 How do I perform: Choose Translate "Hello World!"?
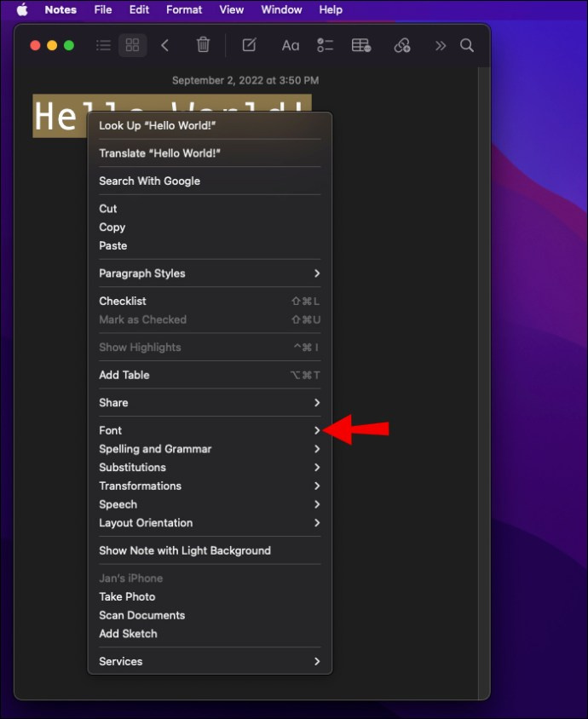210,153
